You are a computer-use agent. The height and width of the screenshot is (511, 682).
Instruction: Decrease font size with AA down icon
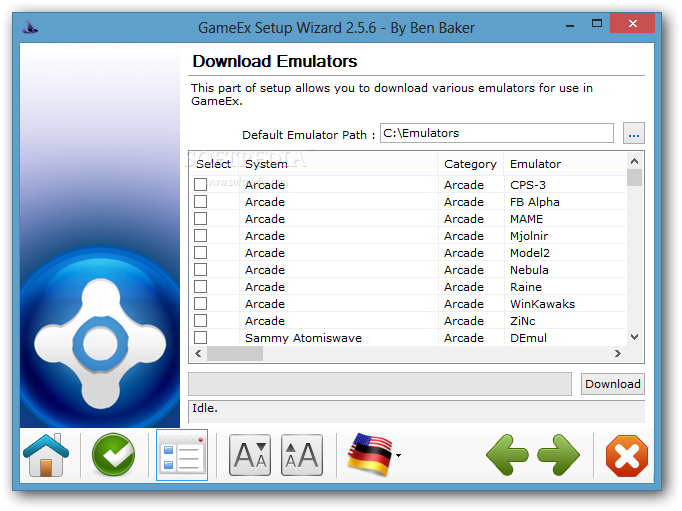tap(250, 455)
